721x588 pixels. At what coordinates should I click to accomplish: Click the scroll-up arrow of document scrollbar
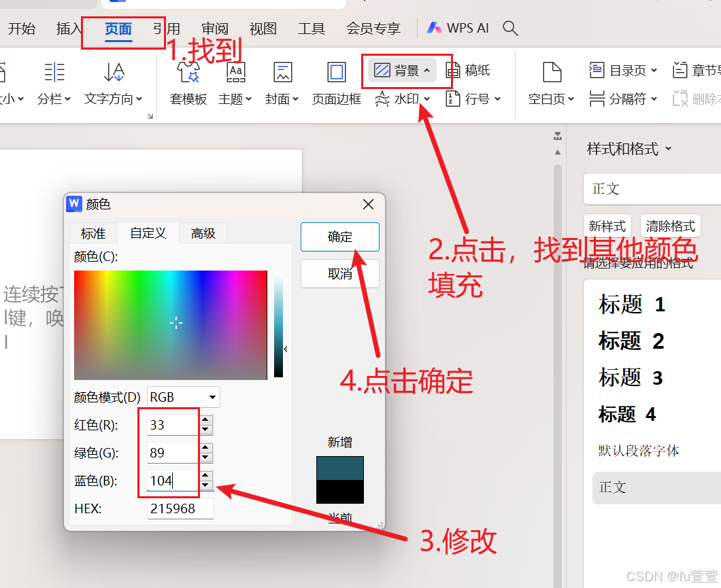[558, 152]
